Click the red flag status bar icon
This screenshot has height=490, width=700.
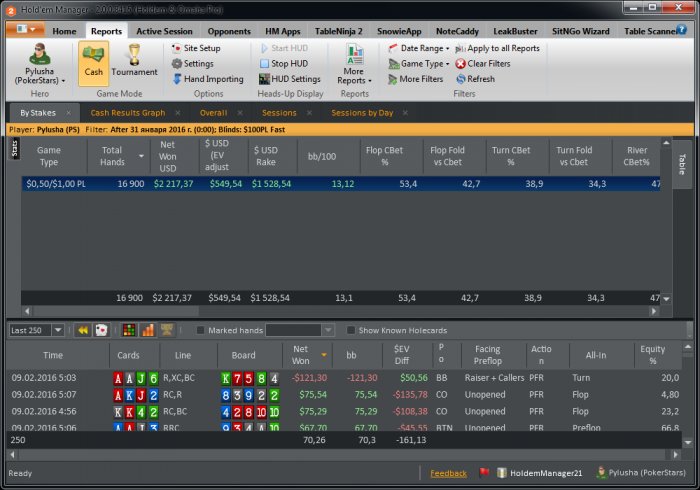tap(484, 472)
